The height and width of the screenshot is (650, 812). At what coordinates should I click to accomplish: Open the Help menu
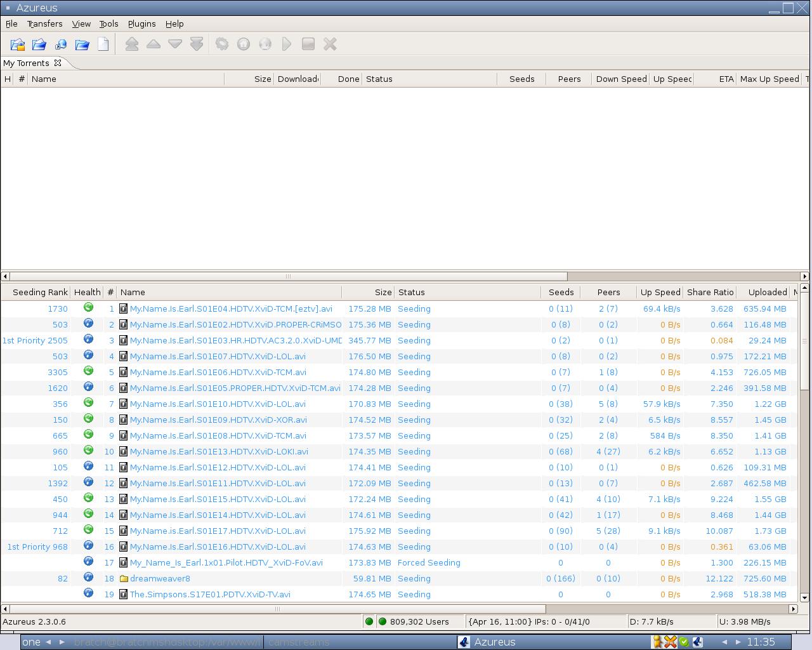[174, 23]
